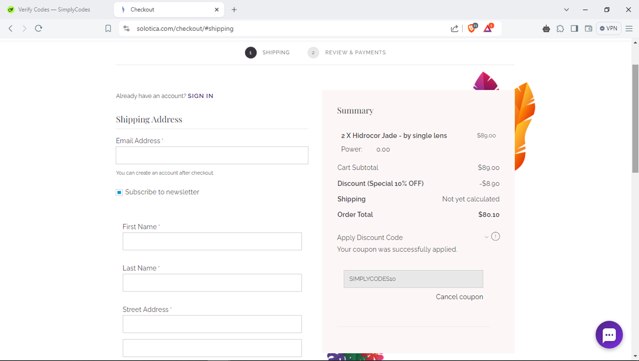Click the address bar URL
Viewport: 639px width, 361px height.
185,29
